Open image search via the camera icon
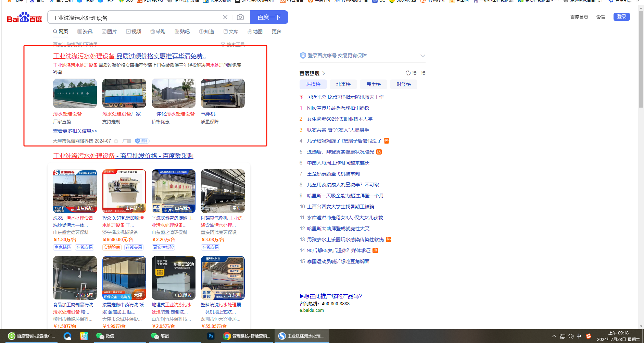This screenshot has width=644, height=343. (240, 17)
